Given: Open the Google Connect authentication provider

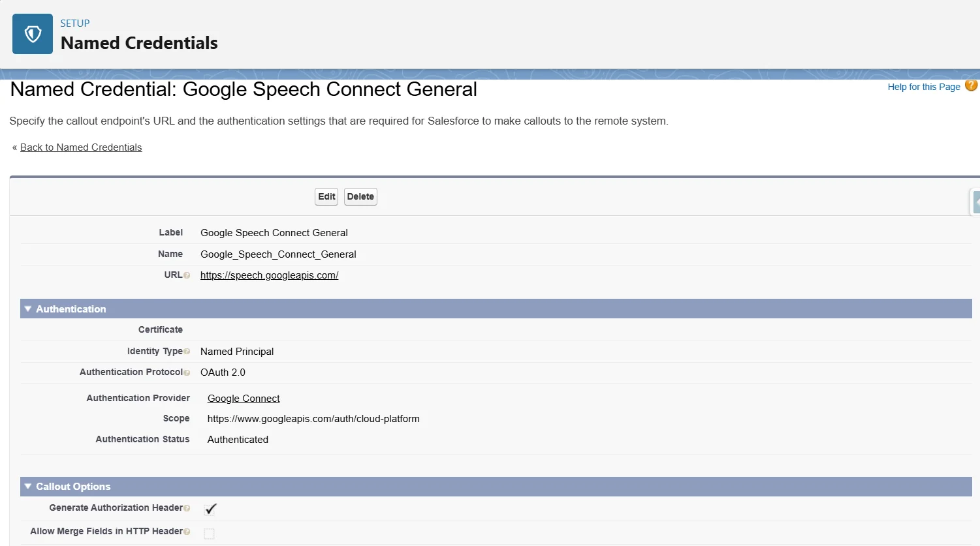Looking at the screenshot, I should (x=244, y=399).
